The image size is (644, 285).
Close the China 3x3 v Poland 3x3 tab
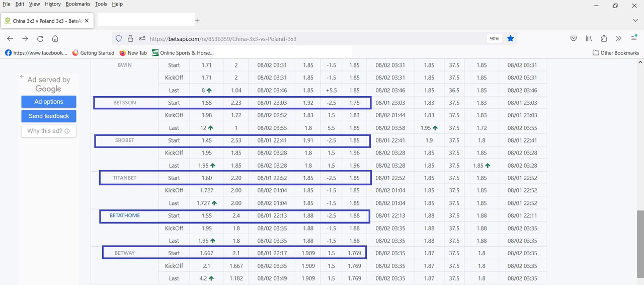coord(87,21)
